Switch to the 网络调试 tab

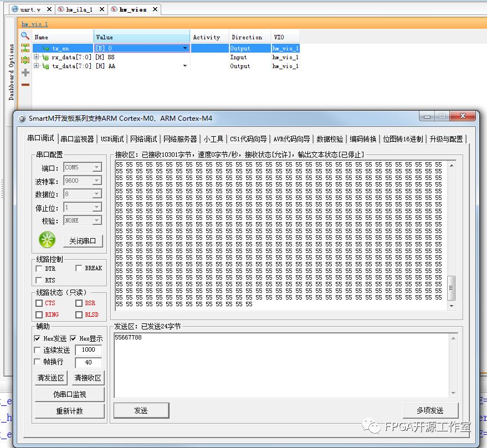143,139
